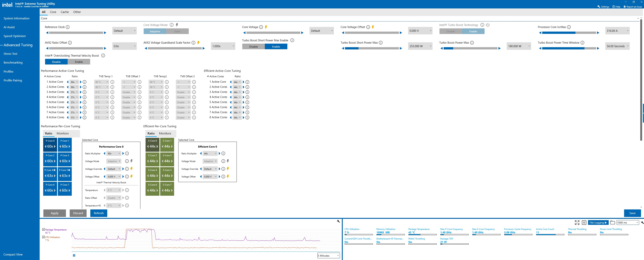Uncheck the CPU Utilization checkbox

[x=44, y=237]
